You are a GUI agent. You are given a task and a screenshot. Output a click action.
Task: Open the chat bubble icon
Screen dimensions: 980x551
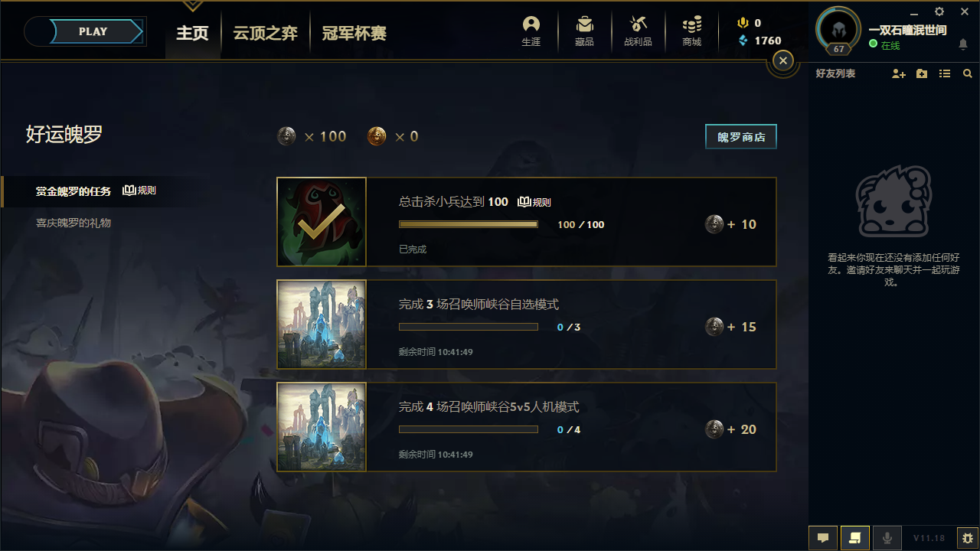(x=823, y=538)
